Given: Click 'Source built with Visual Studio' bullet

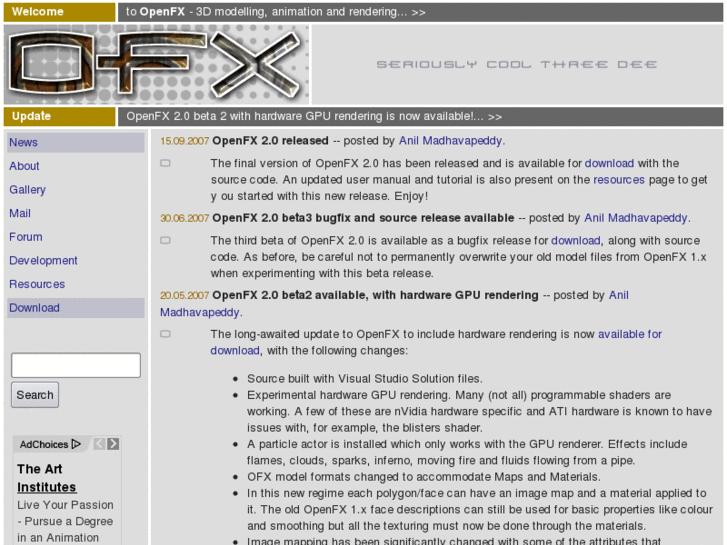Looking at the screenshot, I should point(364,378).
